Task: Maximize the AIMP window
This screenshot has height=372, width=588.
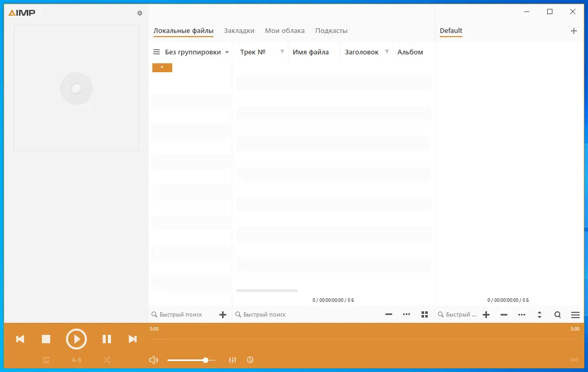Action: tap(550, 12)
